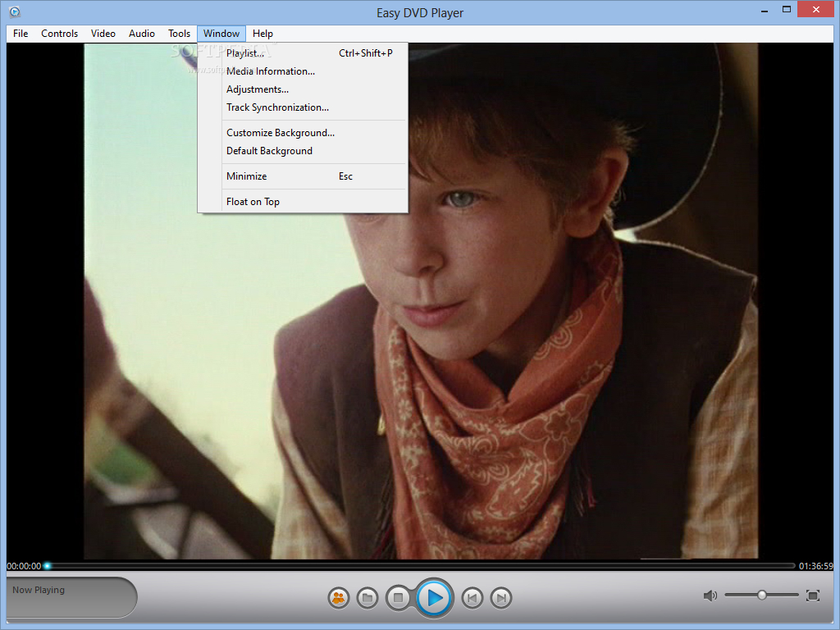840x630 pixels.
Task: Open the Help menu
Action: pos(262,33)
